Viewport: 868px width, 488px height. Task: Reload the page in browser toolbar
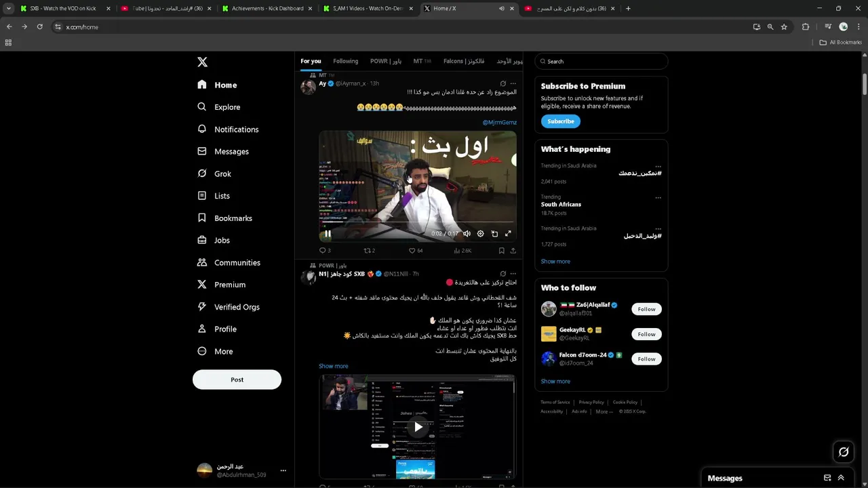(x=39, y=26)
